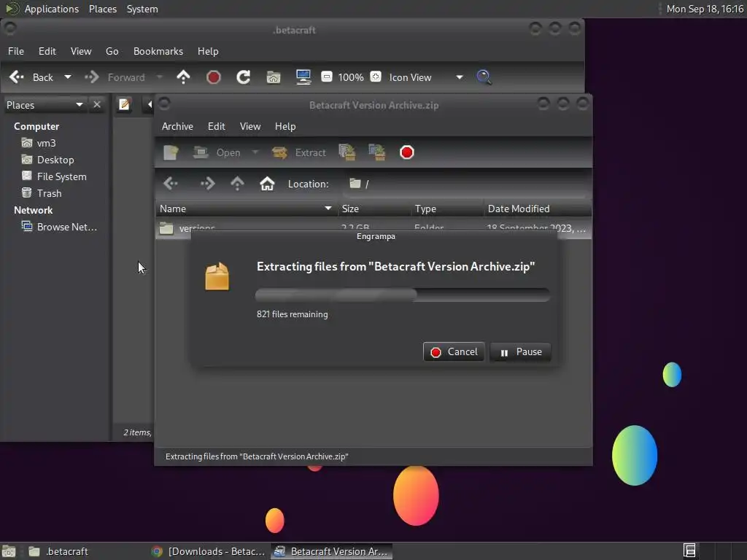Open the Places sidebar selector dropdown
747x560 pixels.
(x=44, y=105)
